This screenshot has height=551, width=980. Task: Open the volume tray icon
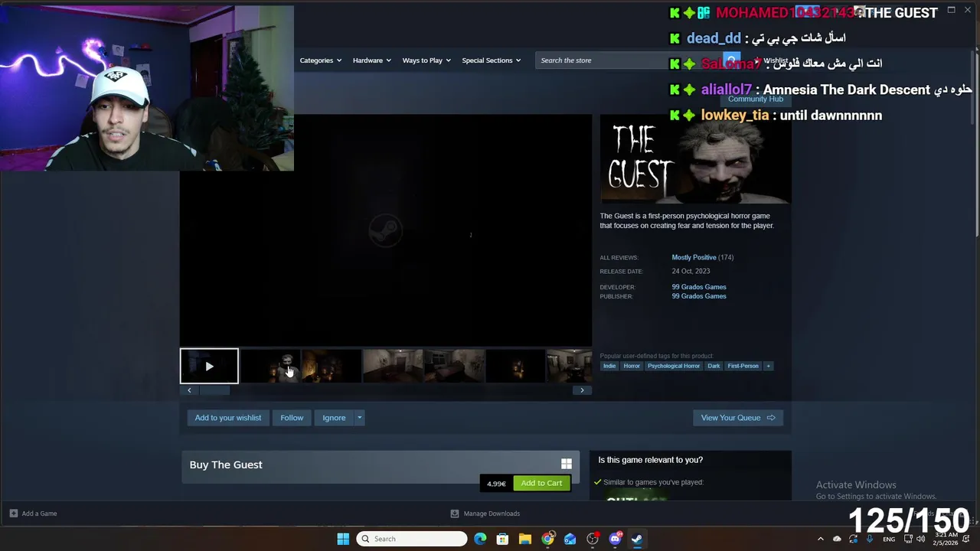(x=921, y=539)
